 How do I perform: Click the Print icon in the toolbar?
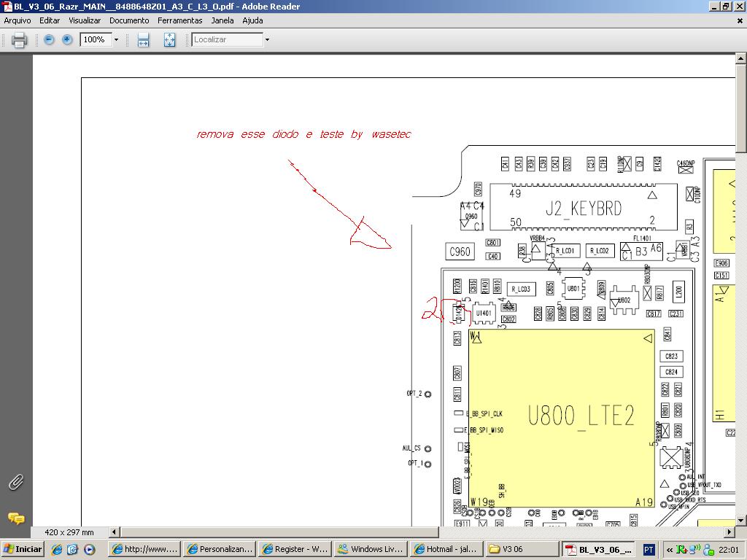tap(20, 40)
